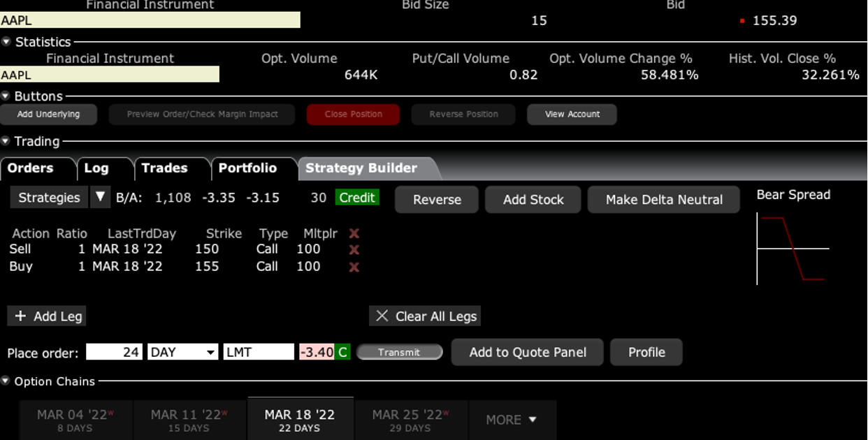Click Opt. Volume value 644K
The height and width of the screenshot is (440, 868).
click(361, 75)
